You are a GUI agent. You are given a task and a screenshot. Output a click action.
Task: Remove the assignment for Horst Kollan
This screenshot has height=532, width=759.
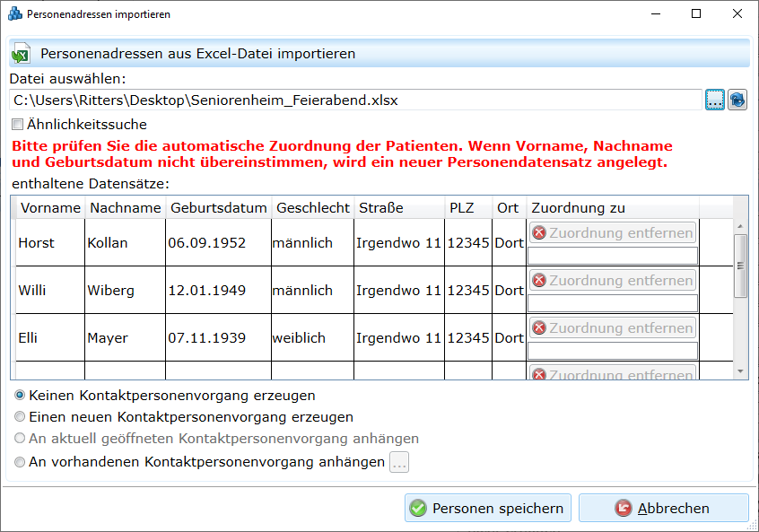click(x=613, y=233)
